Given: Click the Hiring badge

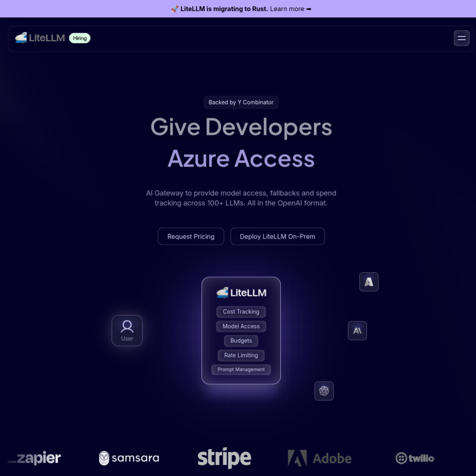Looking at the screenshot, I should pyautogui.click(x=79, y=38).
